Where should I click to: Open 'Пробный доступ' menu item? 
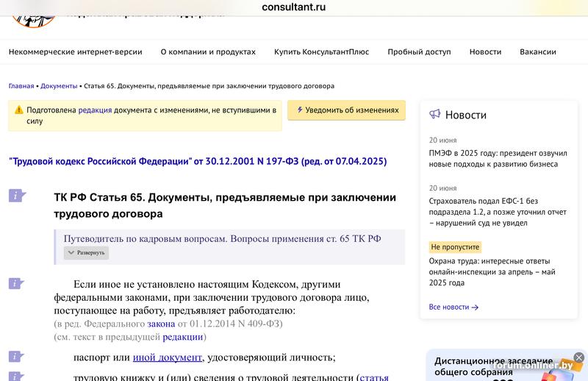click(x=419, y=51)
